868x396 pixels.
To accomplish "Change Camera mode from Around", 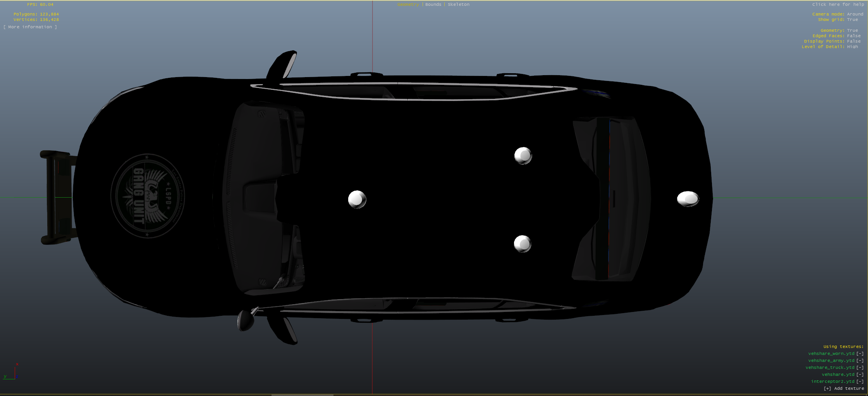I will tap(855, 14).
